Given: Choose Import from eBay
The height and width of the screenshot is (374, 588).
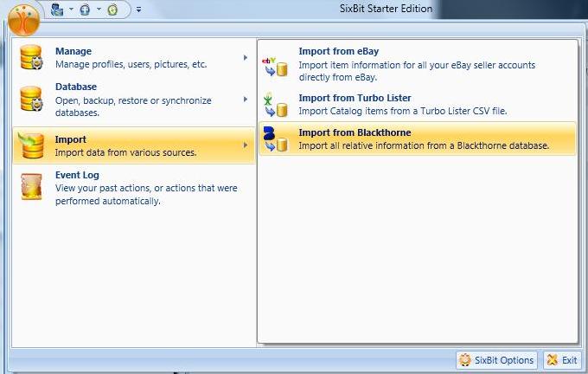Looking at the screenshot, I should [x=418, y=63].
